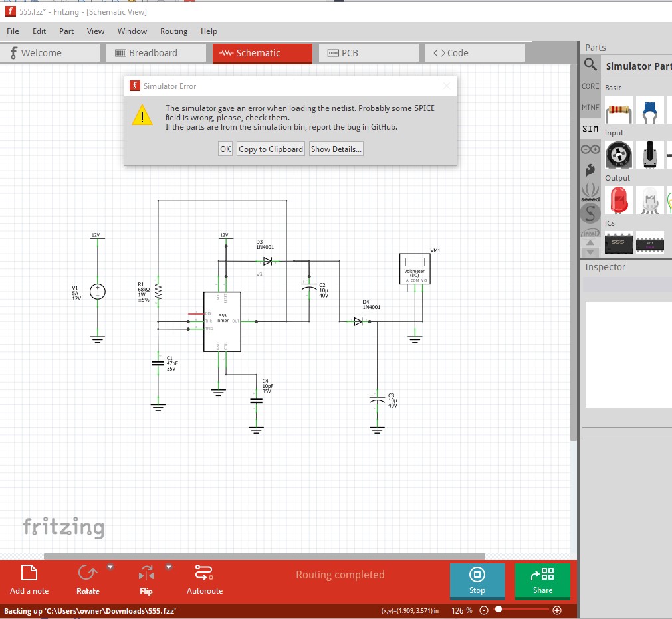672x619 pixels.
Task: Click the Flip tool
Action: click(146, 580)
